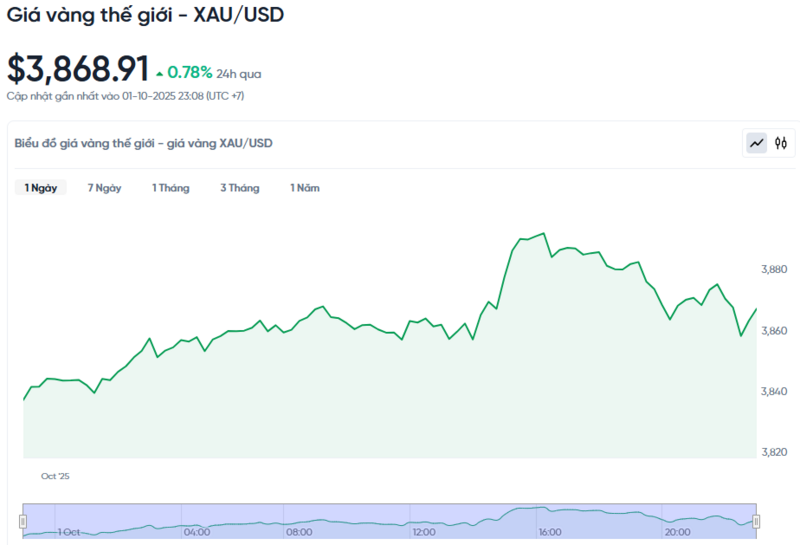This screenshot has height=545, width=800.
Task: Click the 04:00 mark on the navigator timeline
Action: (196, 532)
